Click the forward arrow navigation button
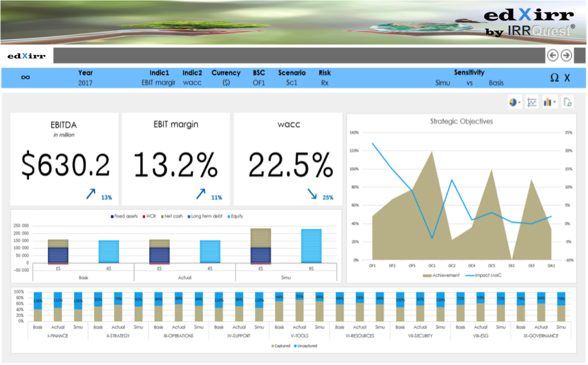The height and width of the screenshot is (365, 588). [x=566, y=55]
